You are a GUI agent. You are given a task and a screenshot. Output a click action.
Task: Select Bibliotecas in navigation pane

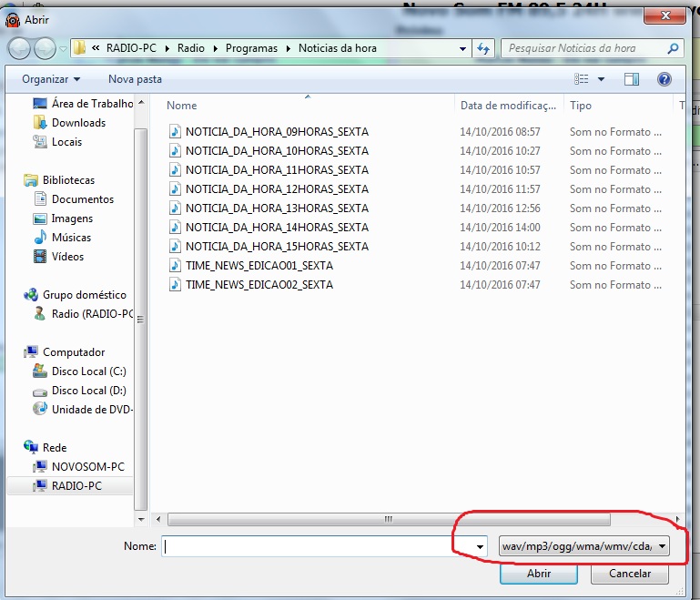point(59,180)
